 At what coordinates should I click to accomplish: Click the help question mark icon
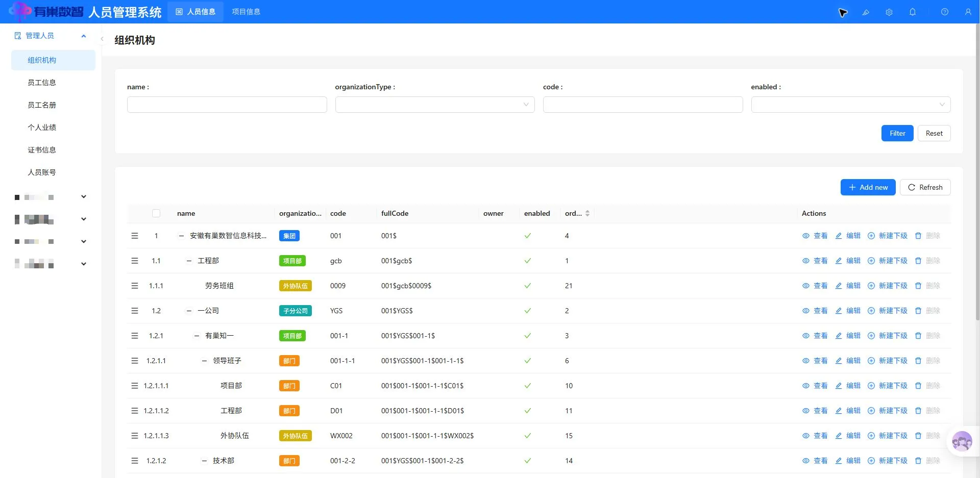[x=944, y=12]
